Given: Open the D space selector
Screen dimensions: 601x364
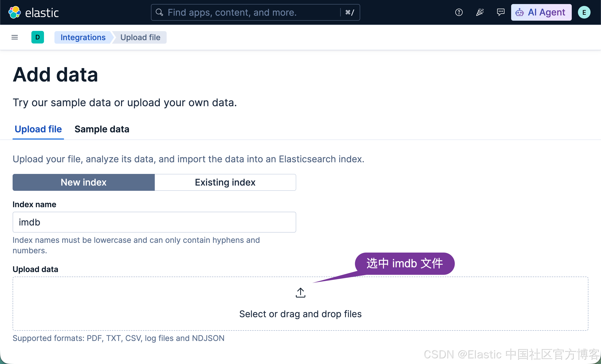Looking at the screenshot, I should (x=38, y=37).
